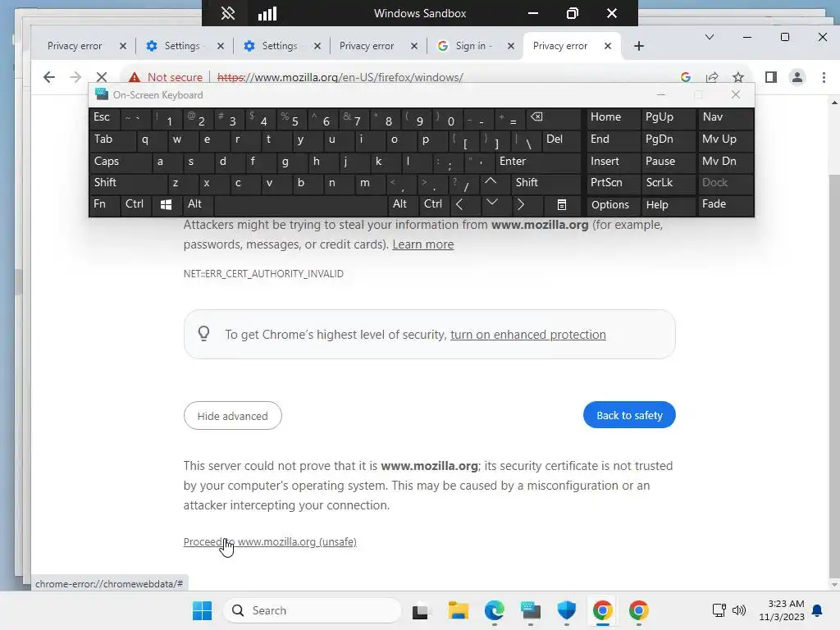
Task: Click the Sandbox signal strength icon
Action: pyautogui.click(x=267, y=13)
